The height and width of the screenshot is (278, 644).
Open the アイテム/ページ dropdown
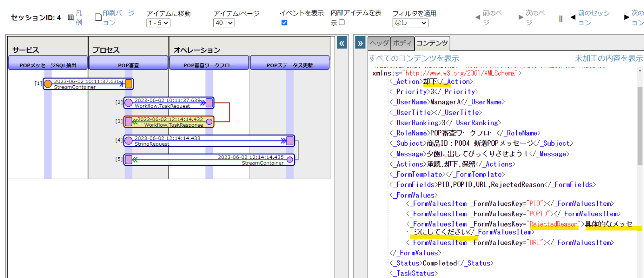[x=224, y=23]
